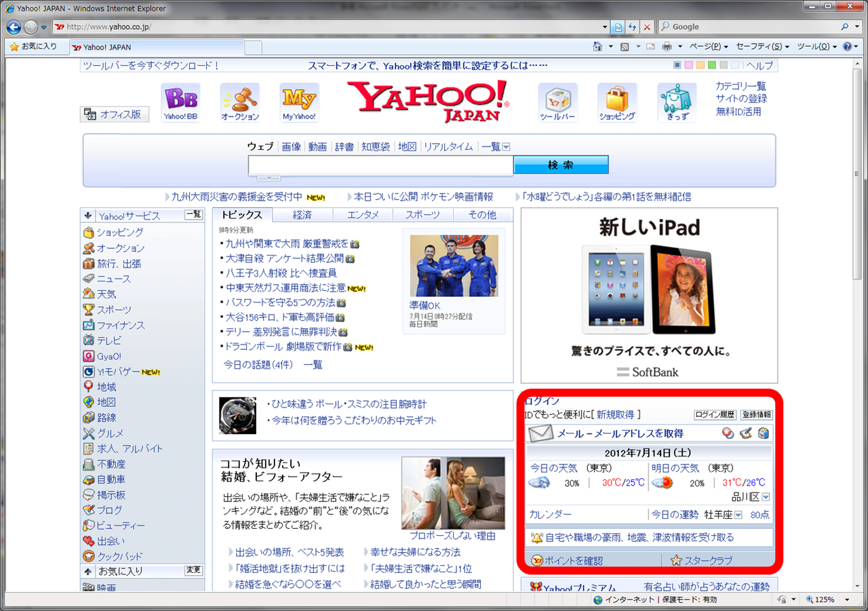This screenshot has height=611, width=868.
Task: Click the Weather icon in services sidebar
Action: pyautogui.click(x=88, y=294)
